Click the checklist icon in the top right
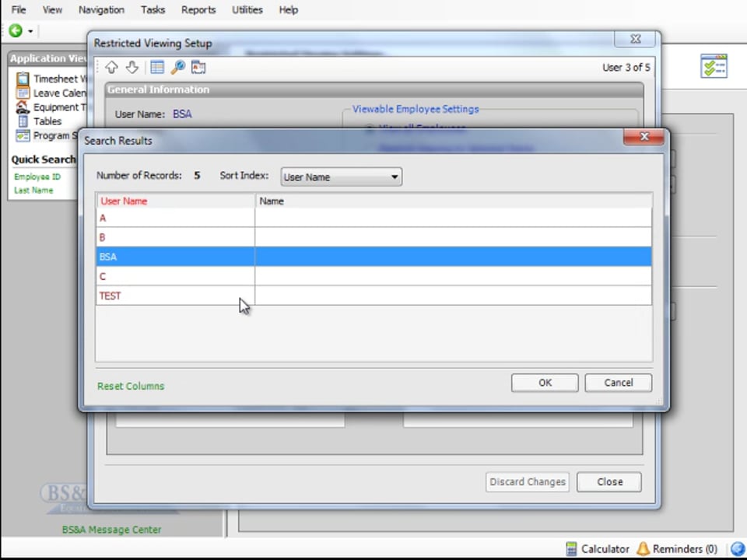This screenshot has width=747, height=560. tap(714, 65)
